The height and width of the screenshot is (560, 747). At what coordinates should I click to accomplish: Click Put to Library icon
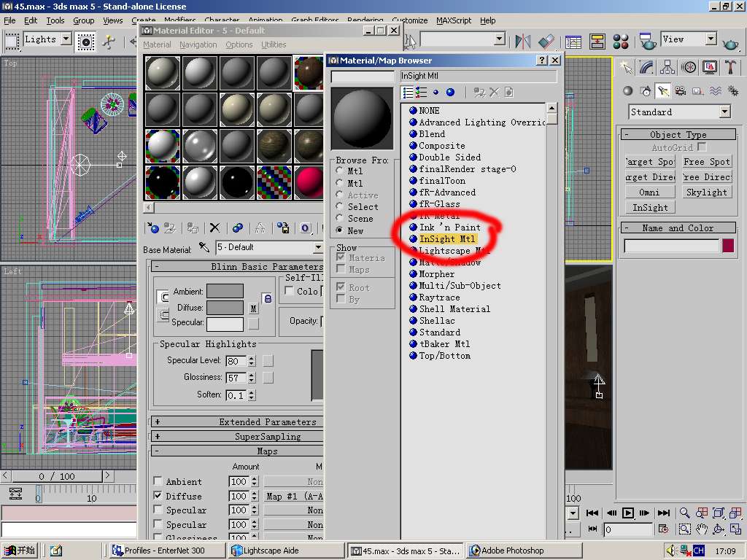284,228
